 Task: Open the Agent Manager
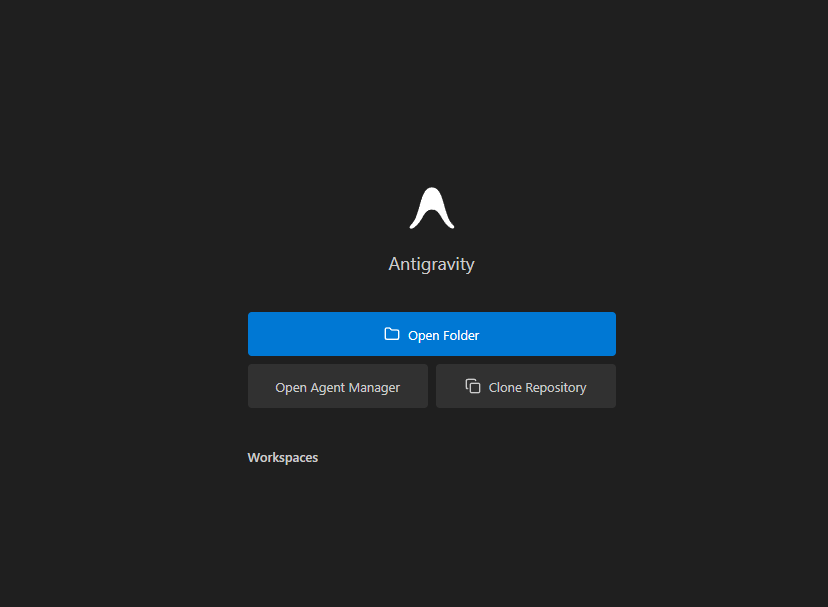(337, 386)
